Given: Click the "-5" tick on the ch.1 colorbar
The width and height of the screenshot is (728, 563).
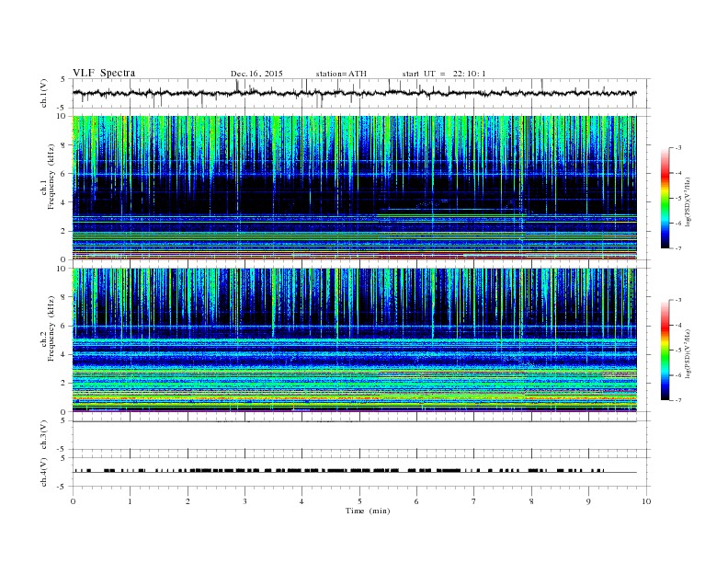Looking at the screenshot, I should pyautogui.click(x=677, y=199).
